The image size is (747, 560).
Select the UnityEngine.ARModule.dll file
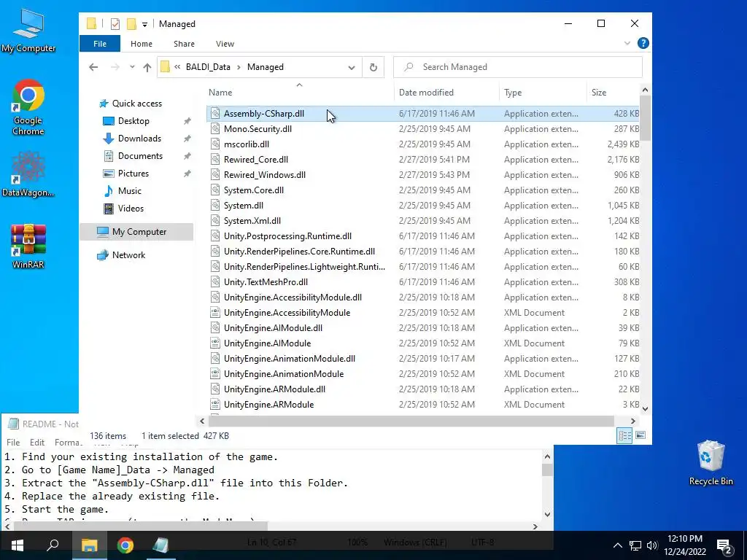tap(422, 389)
